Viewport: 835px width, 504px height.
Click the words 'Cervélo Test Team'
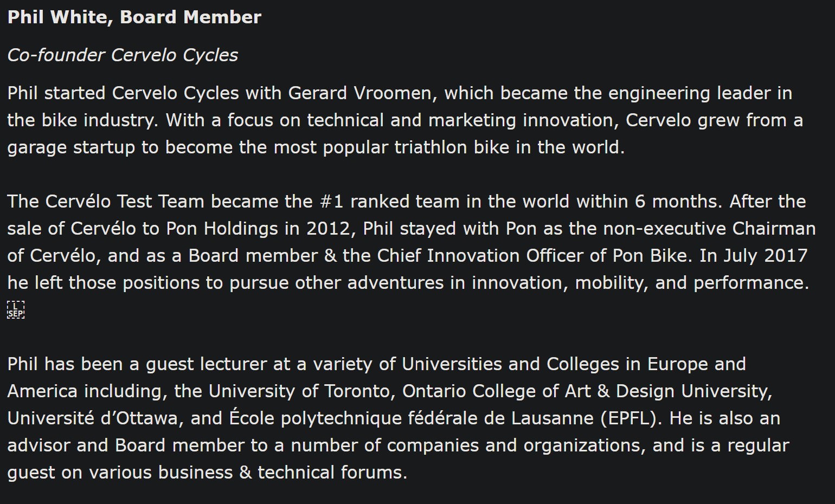(x=125, y=202)
